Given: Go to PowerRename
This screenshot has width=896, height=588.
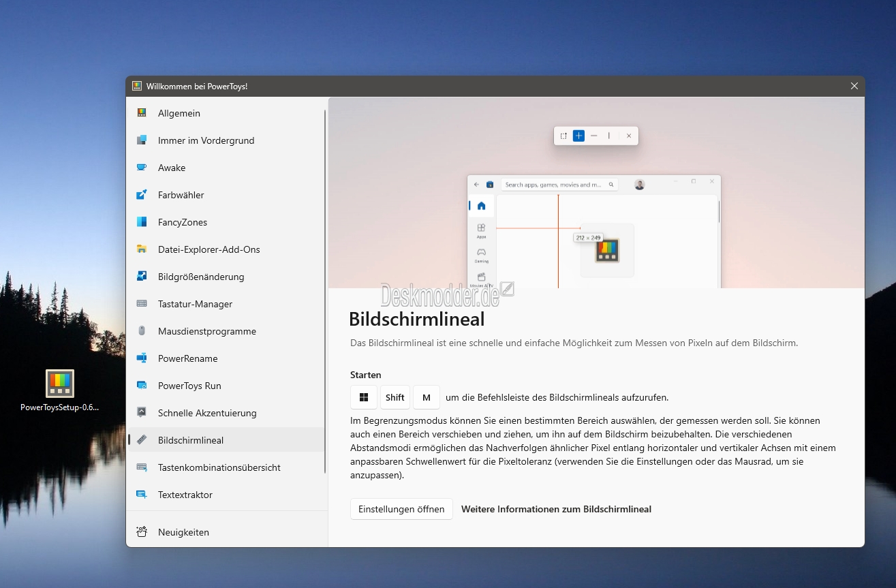Looking at the screenshot, I should (x=226, y=358).
